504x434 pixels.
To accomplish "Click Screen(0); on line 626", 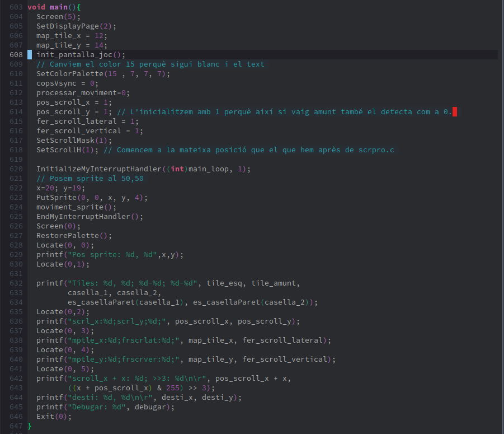I will [59, 226].
